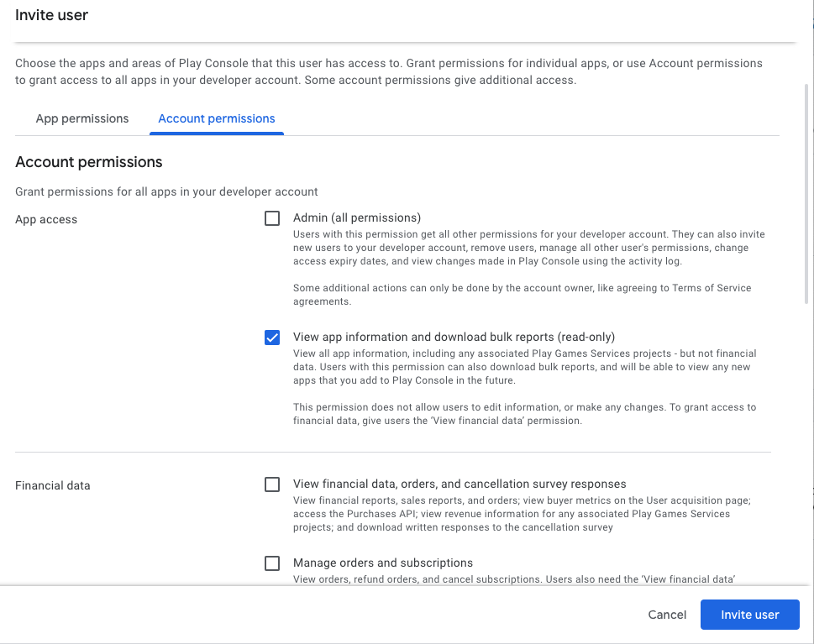The width and height of the screenshot is (814, 644).
Task: Click the blue Invite user button
Action: pos(749,615)
